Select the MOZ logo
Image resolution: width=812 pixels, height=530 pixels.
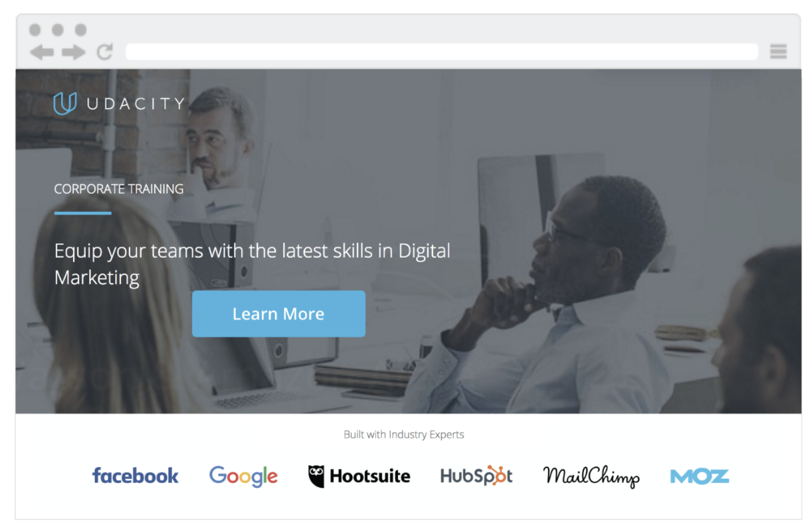click(700, 476)
